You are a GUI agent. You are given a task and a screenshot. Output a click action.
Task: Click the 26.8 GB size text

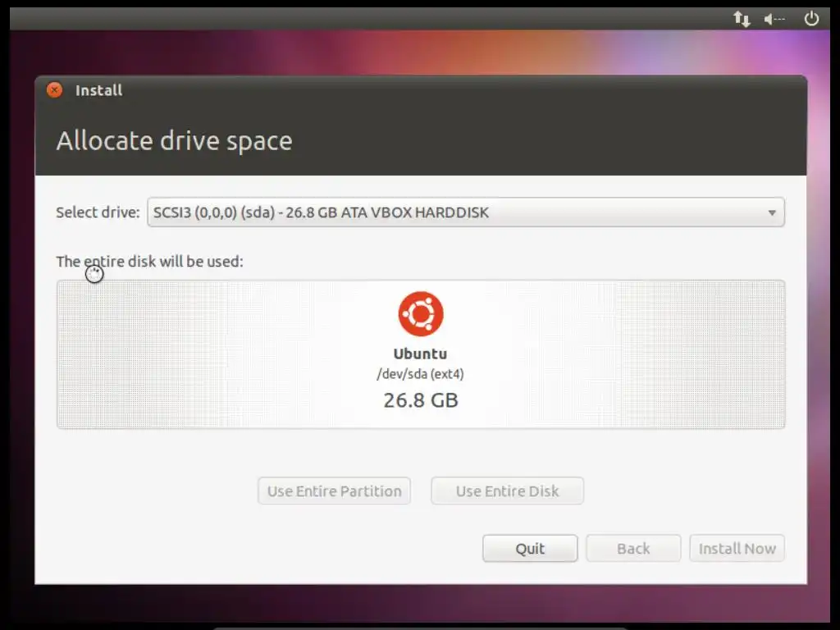(x=421, y=400)
